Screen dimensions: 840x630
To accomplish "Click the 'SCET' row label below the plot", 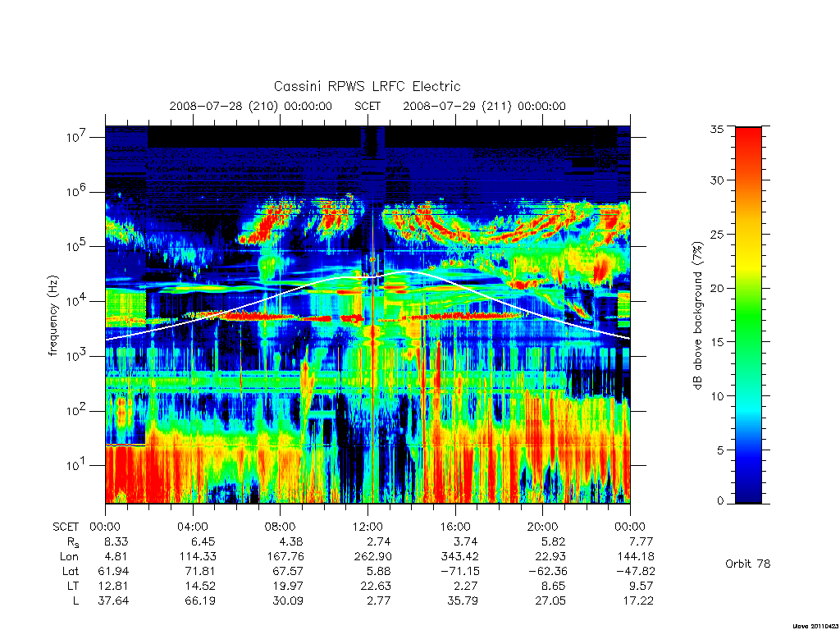I will (x=66, y=527).
